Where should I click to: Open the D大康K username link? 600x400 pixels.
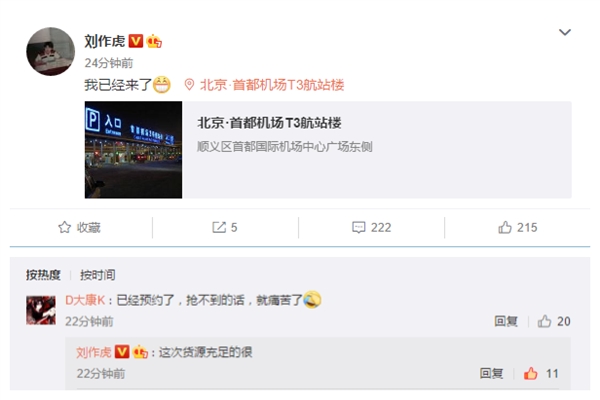pyautogui.click(x=85, y=300)
